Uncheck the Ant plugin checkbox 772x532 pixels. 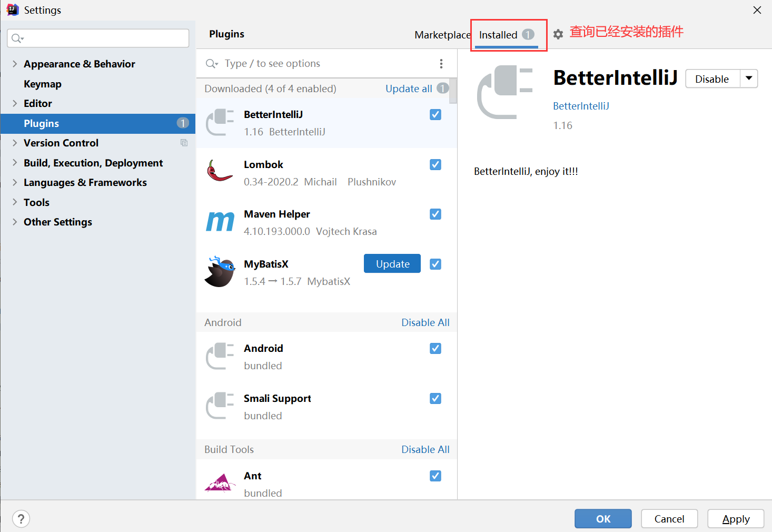click(436, 476)
